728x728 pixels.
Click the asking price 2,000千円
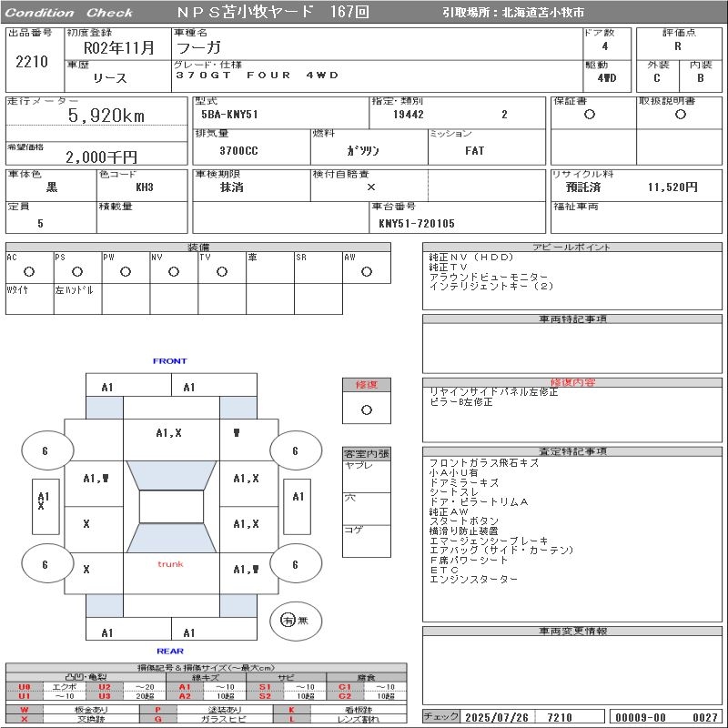(x=101, y=157)
